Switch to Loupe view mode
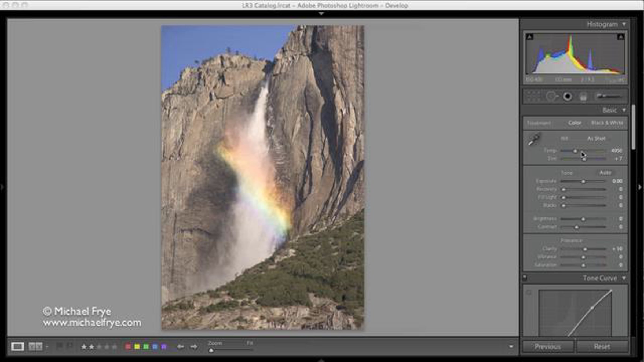 (17, 346)
